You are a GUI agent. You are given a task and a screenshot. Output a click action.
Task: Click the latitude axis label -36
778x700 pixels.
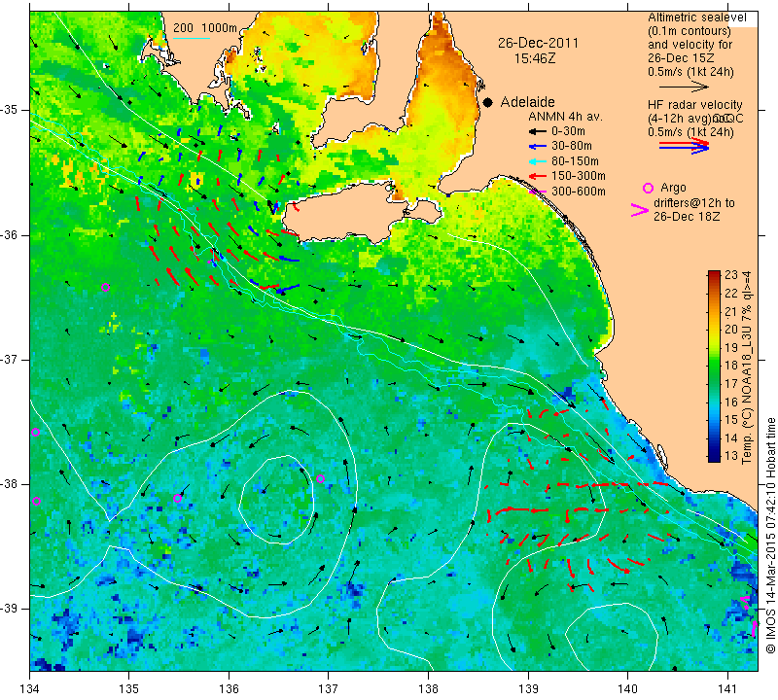pos(9,234)
